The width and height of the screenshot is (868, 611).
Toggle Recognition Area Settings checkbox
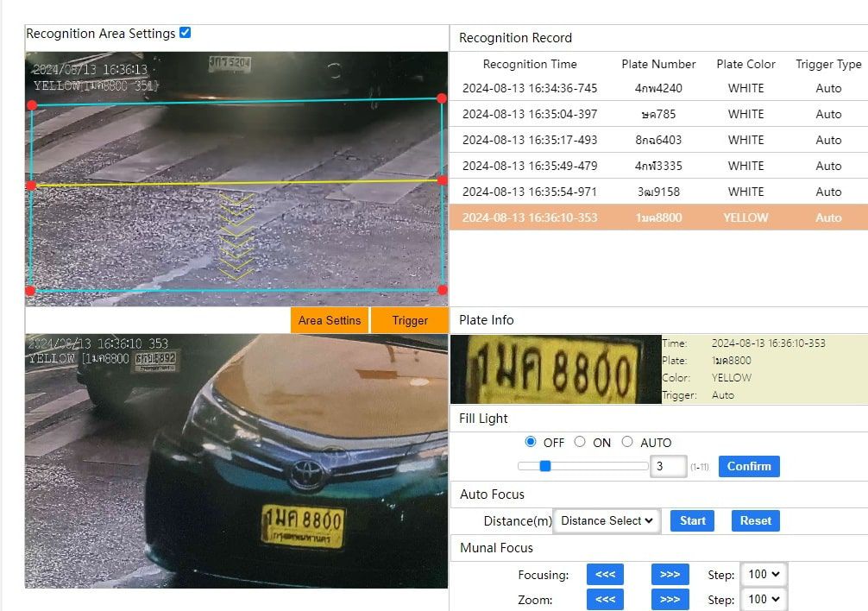click(x=185, y=33)
